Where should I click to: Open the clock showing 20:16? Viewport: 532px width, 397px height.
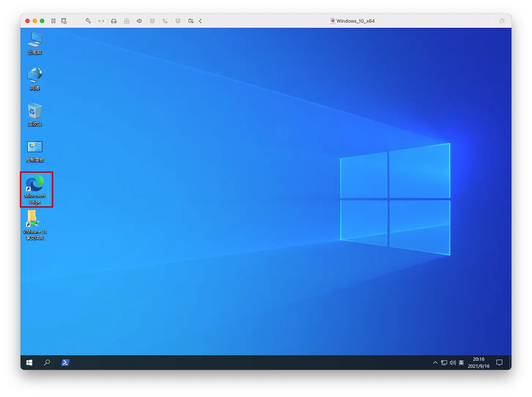click(x=479, y=363)
